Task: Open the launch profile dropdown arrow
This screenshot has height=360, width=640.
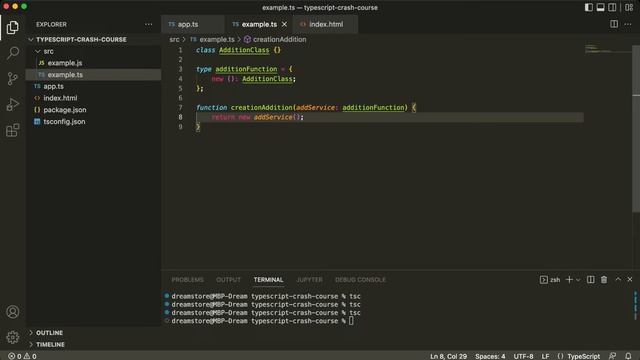Action: (x=578, y=280)
